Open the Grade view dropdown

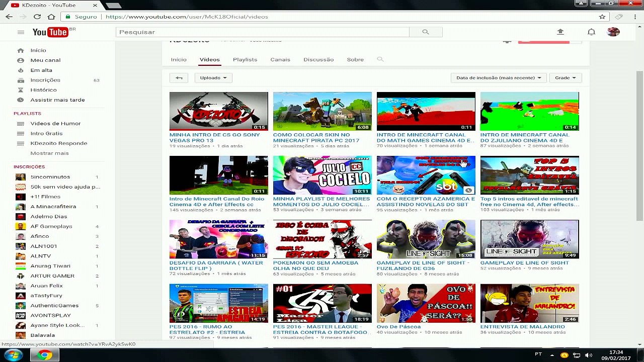point(566,77)
